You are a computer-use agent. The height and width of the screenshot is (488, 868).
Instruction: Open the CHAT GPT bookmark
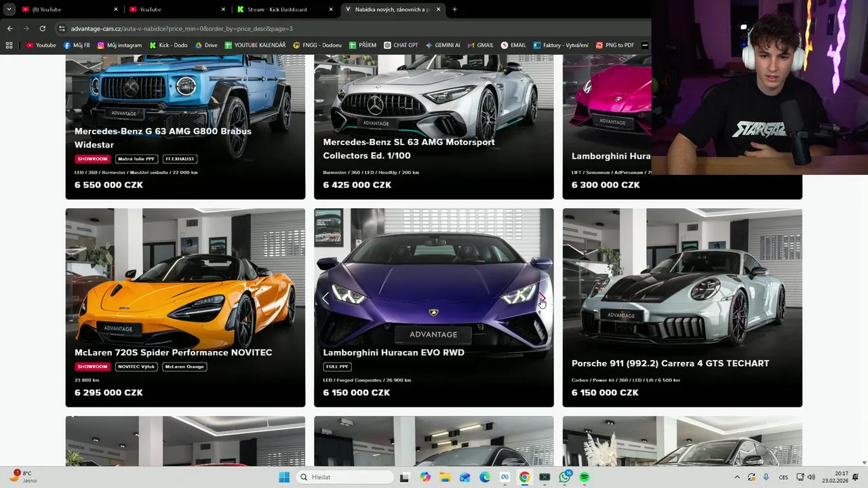401,45
